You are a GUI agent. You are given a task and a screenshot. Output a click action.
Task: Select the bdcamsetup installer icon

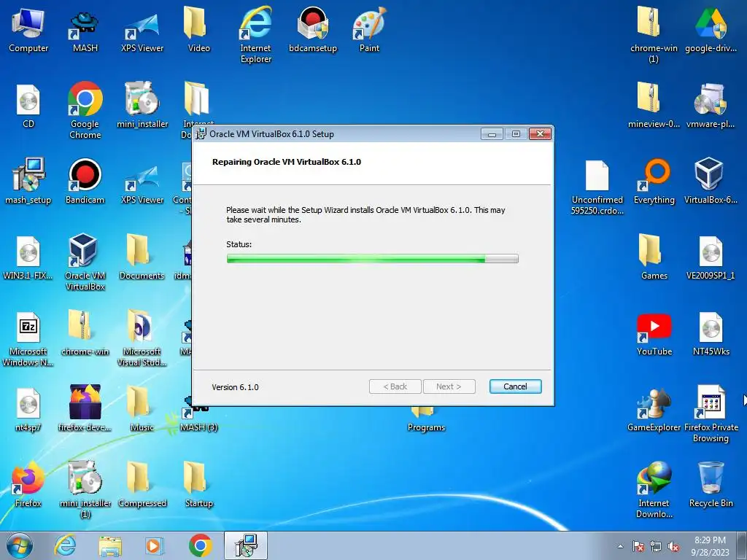coord(312,30)
